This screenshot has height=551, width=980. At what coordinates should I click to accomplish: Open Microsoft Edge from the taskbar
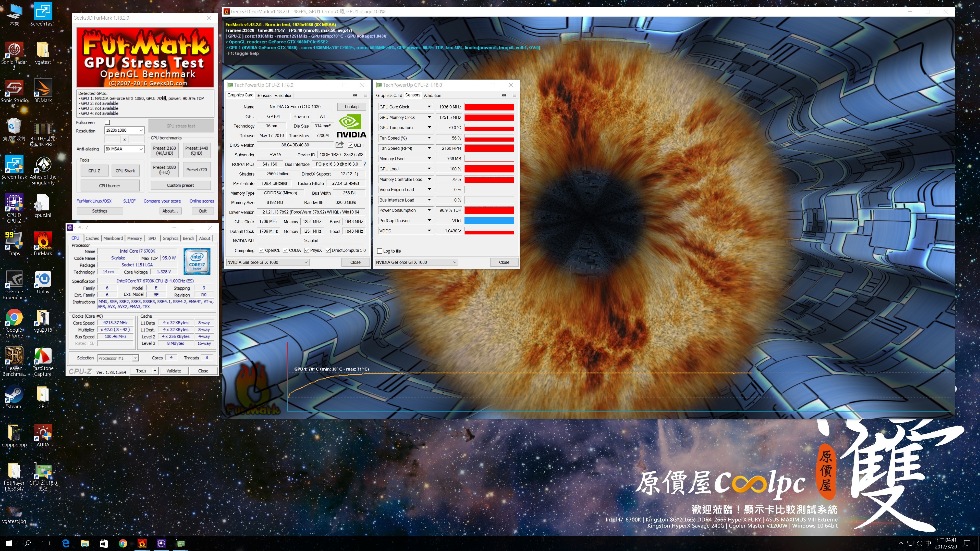coord(65,543)
